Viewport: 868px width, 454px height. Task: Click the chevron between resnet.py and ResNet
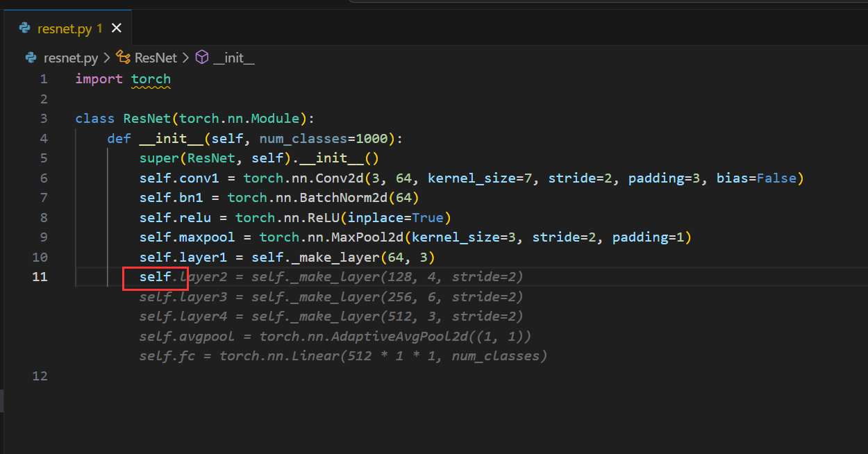click(108, 58)
